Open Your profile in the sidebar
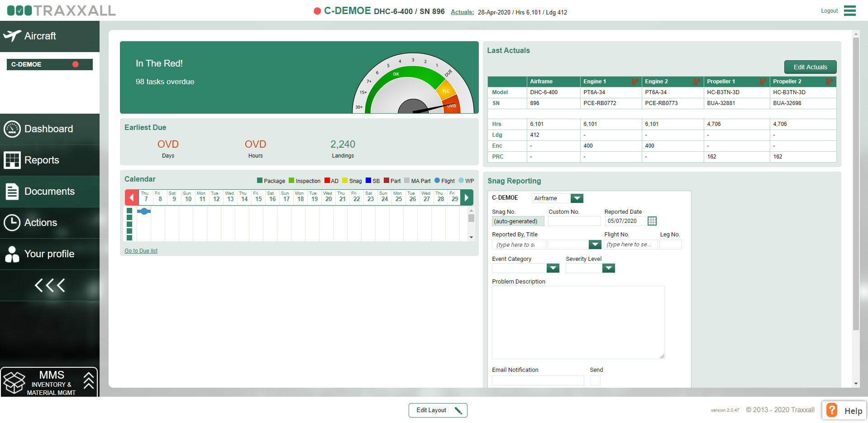 tap(50, 254)
